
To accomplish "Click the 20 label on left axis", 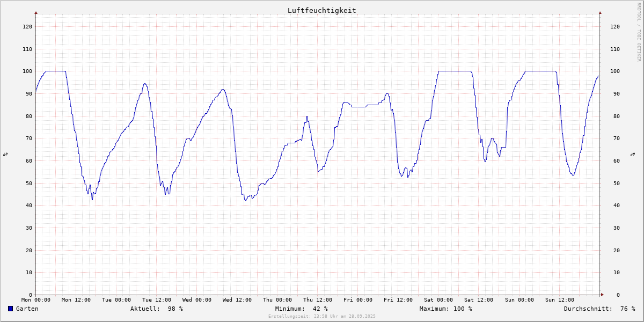I will (x=29, y=250).
